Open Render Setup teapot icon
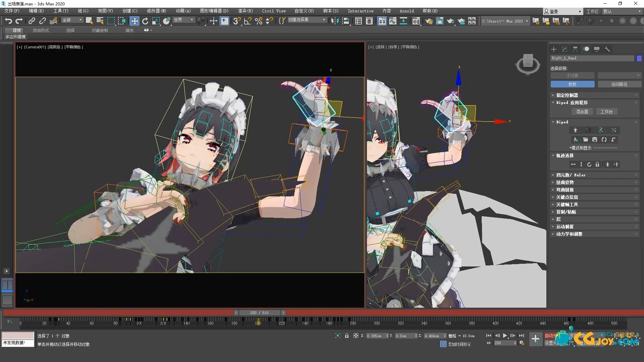This screenshot has height=362, width=644. click(429, 21)
